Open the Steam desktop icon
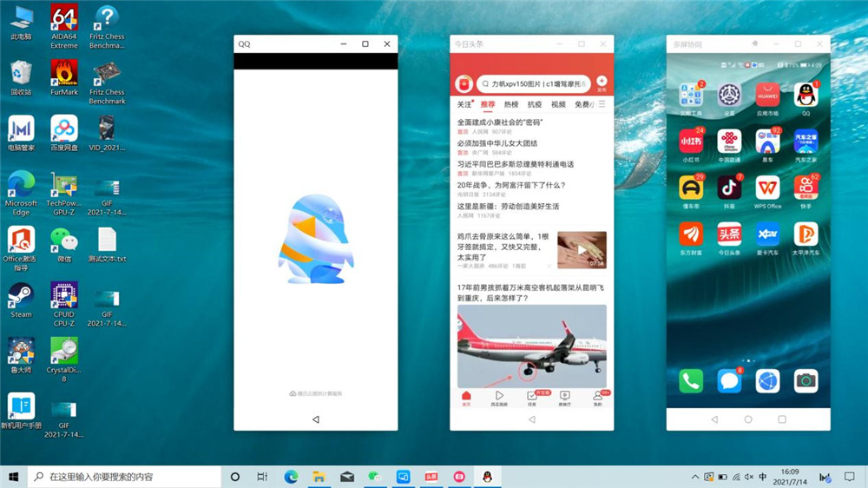 pos(21,300)
